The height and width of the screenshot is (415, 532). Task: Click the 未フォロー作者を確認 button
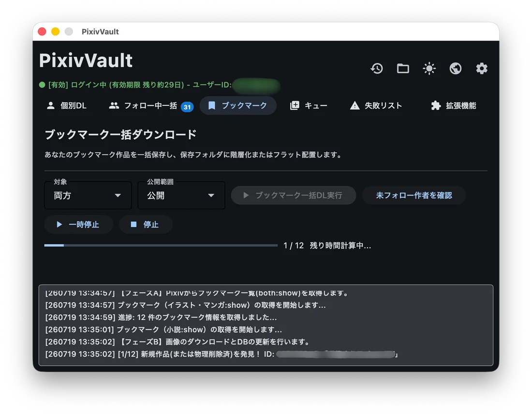414,195
